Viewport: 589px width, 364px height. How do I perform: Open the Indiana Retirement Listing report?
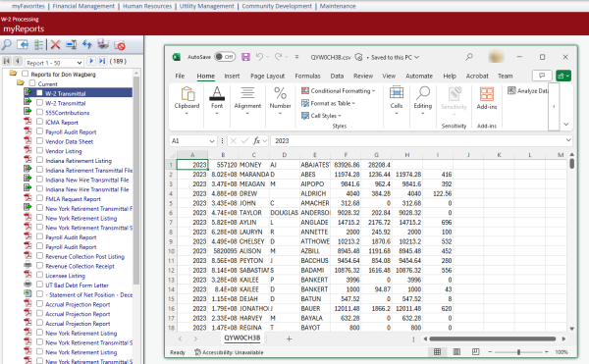(x=79, y=161)
